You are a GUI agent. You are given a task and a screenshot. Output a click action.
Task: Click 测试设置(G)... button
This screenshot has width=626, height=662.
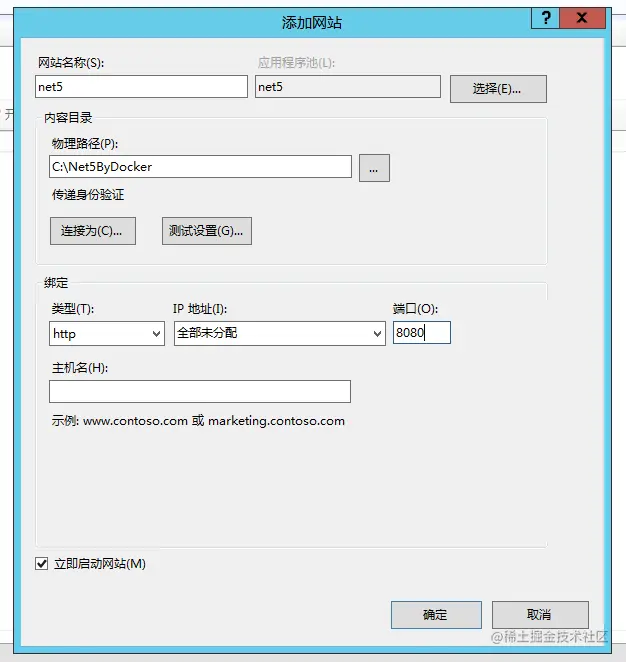[207, 231]
